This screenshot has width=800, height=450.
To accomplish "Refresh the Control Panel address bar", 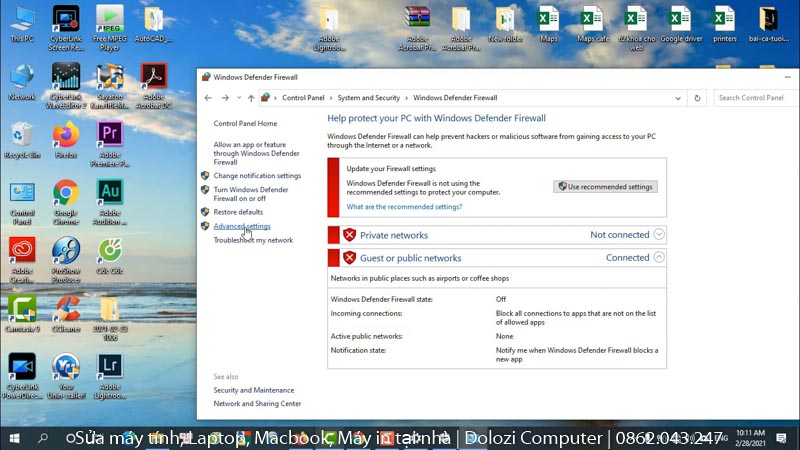I will point(698,98).
